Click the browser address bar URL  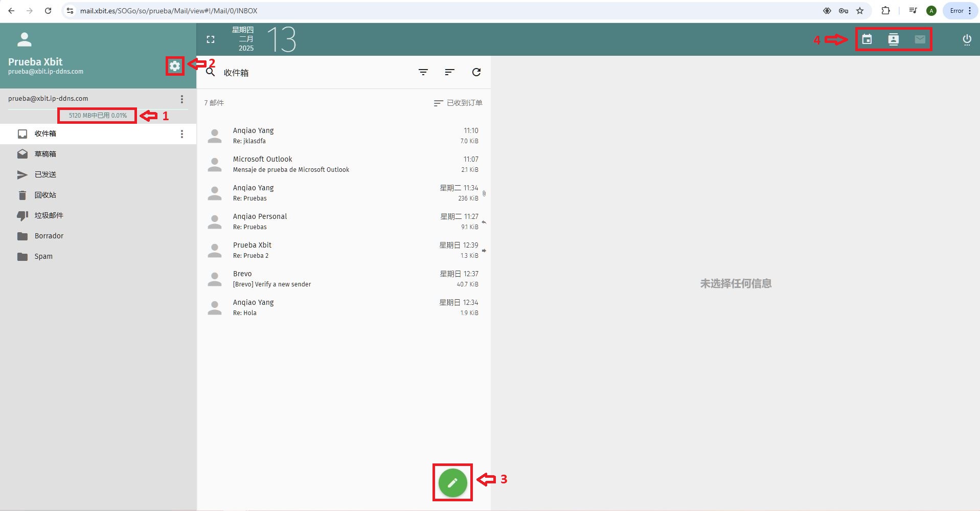(169, 11)
